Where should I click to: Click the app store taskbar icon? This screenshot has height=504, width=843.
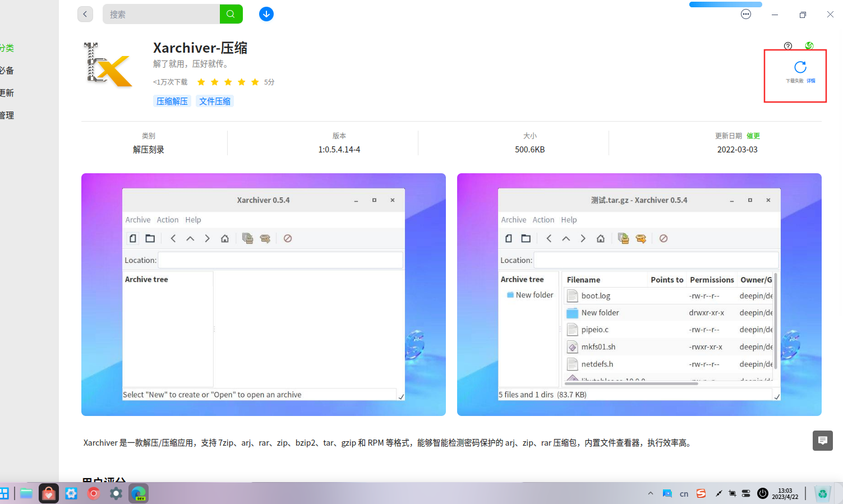coord(49,493)
